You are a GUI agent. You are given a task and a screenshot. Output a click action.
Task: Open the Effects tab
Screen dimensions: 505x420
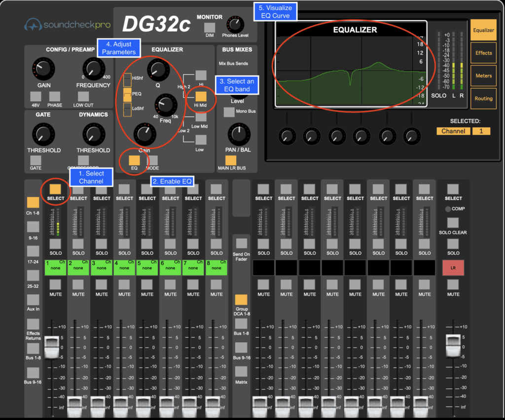(x=483, y=53)
